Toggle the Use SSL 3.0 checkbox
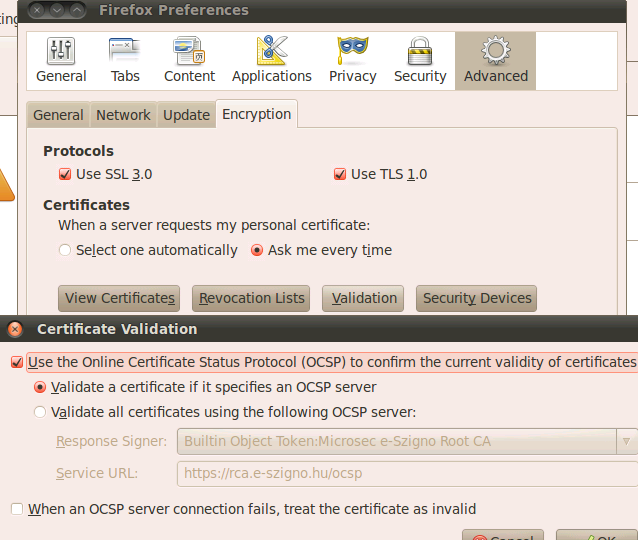 [x=65, y=174]
